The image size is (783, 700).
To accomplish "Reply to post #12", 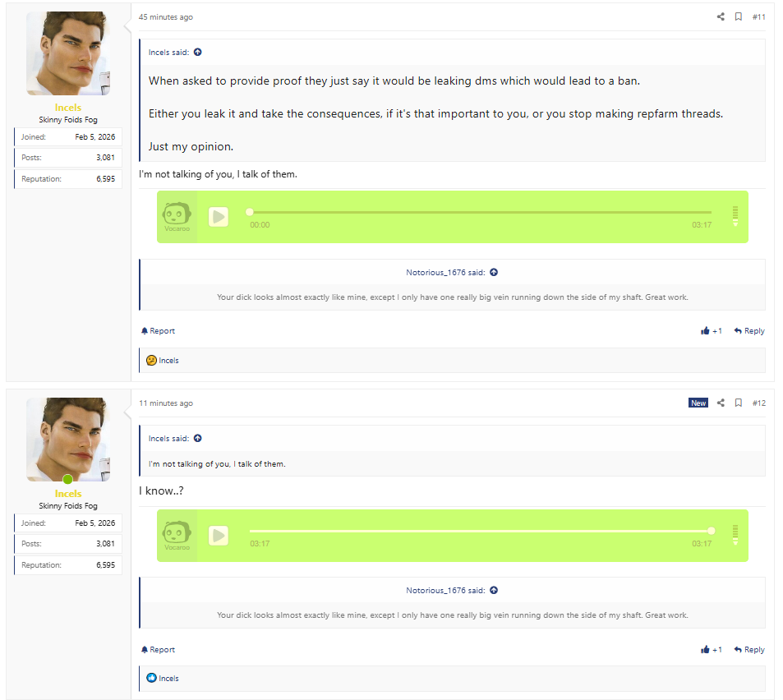I will tap(748, 650).
